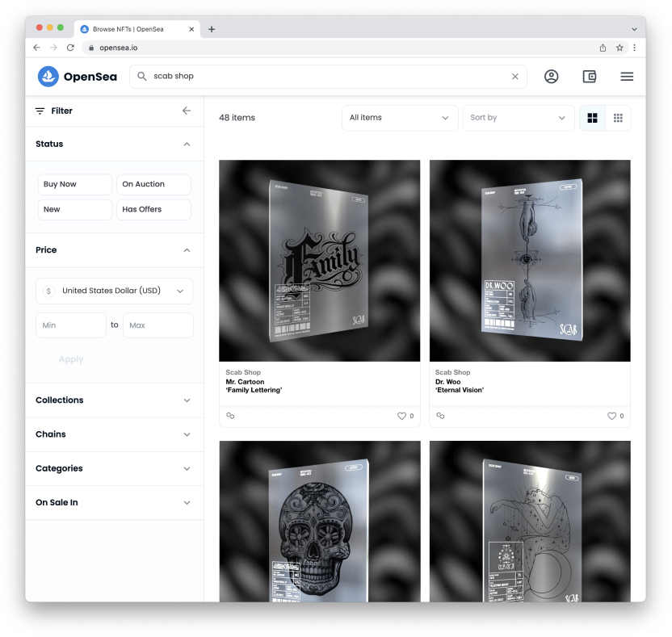Expand the Collections section
The image size is (672, 637).
187,400
